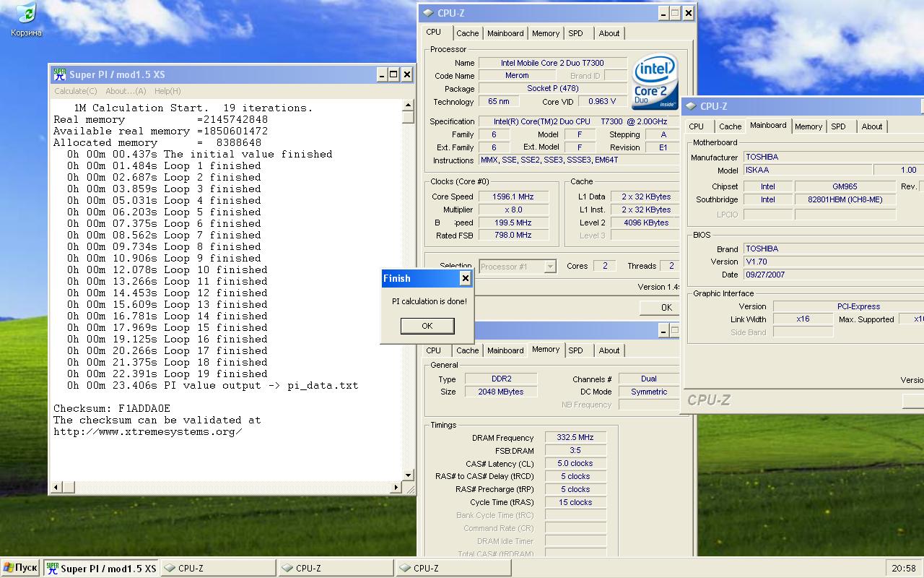
Task: Click the Southbridge value 82801HBM (ICH8-ME)
Action: tap(846, 199)
